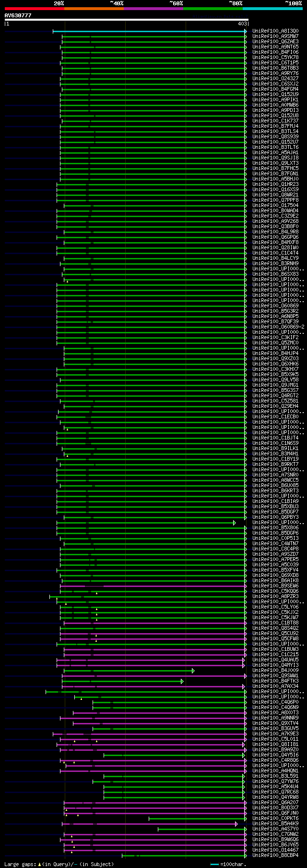The height and width of the screenshot is (868, 307).
Task: Select hit label UniRef100_C1K737
Action: click(275, 121)
